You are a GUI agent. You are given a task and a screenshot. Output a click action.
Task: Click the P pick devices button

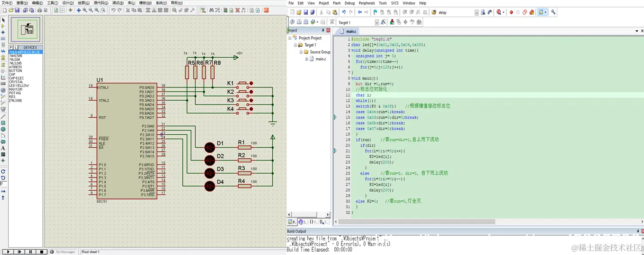click(x=11, y=47)
